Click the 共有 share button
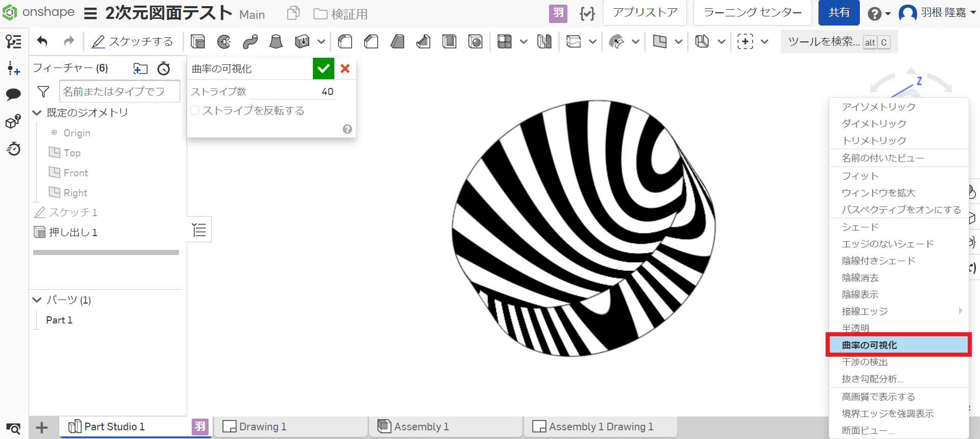 click(x=839, y=13)
